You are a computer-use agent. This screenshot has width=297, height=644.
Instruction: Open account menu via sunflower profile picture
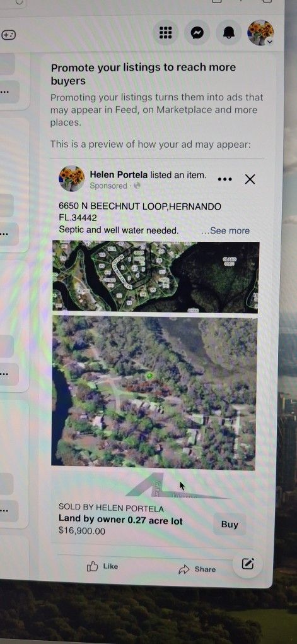coord(260,32)
